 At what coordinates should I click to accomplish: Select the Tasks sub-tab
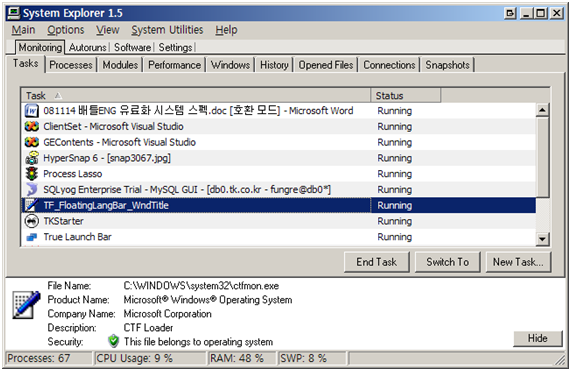(x=25, y=64)
